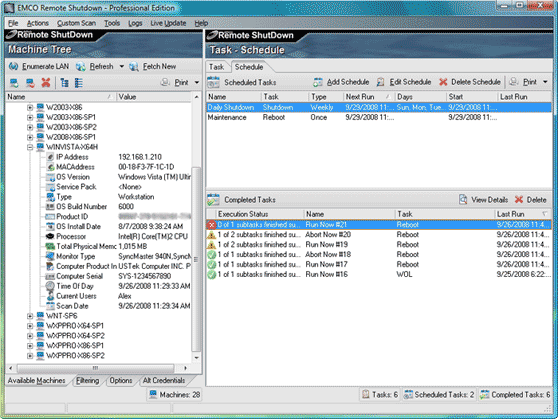Open the Live Update menu
This screenshot has width=558, height=419.
coord(168,23)
